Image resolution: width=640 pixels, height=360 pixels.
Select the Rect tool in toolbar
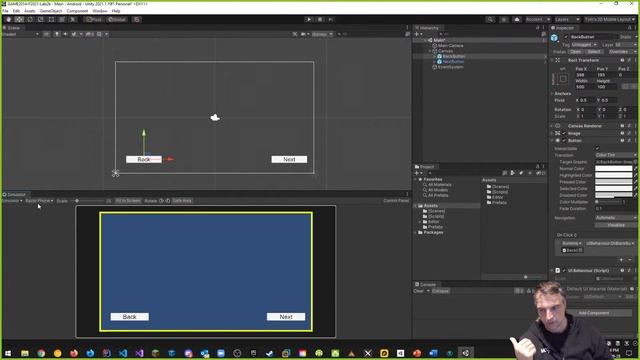[x=51, y=20]
